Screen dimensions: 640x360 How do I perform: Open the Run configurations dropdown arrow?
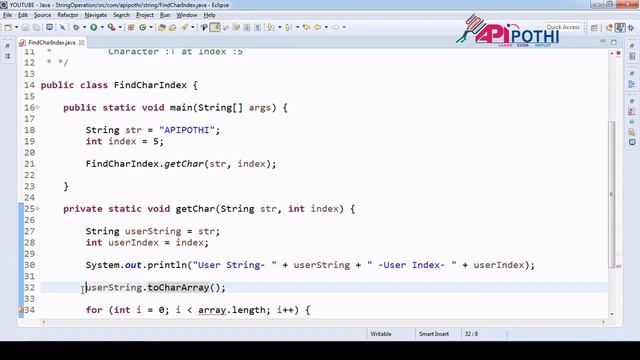(x=102, y=27)
